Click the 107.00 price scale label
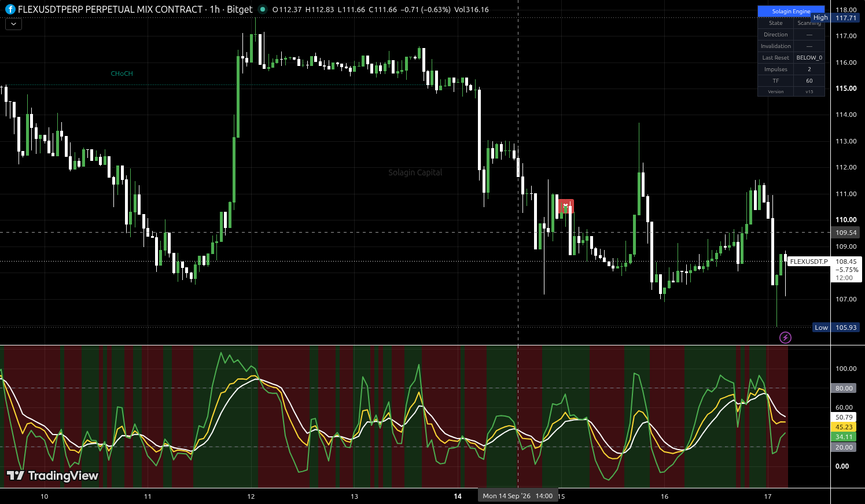The width and height of the screenshot is (865, 504). (846, 299)
